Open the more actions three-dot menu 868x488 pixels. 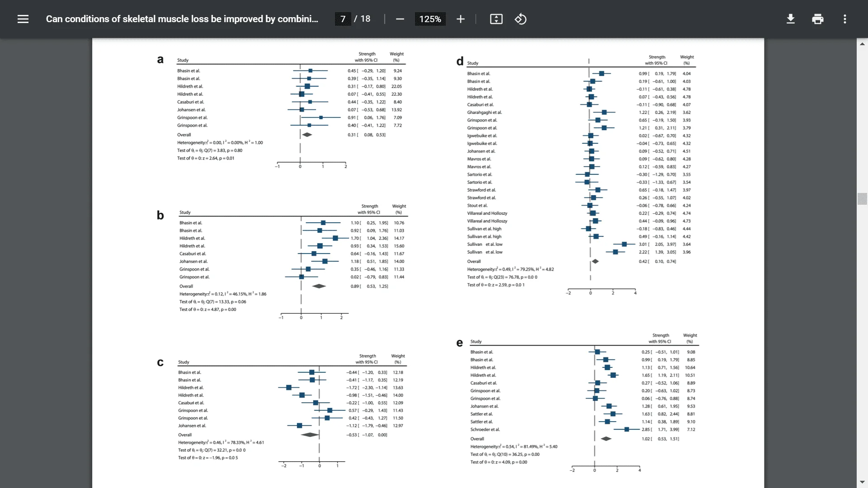click(x=844, y=19)
